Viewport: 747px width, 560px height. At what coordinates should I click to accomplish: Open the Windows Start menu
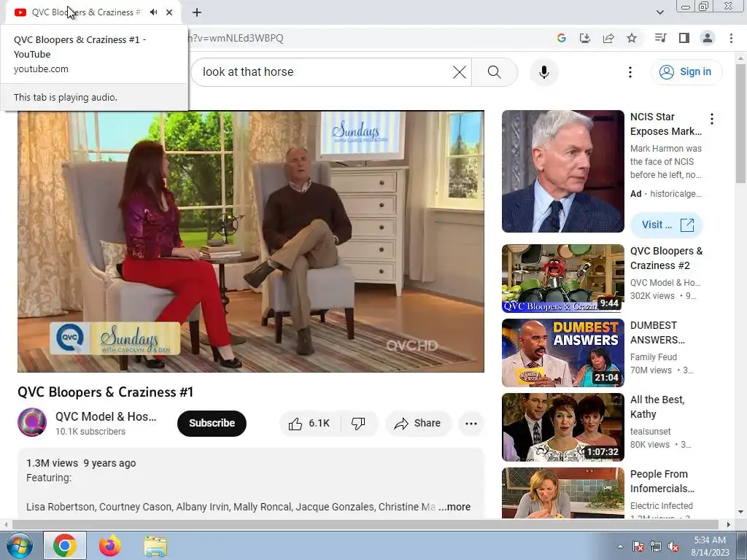19,545
